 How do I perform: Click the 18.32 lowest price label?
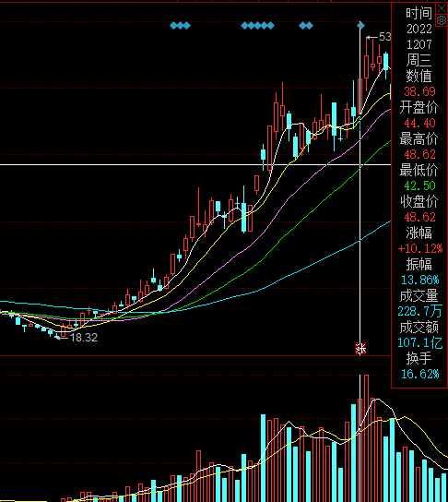click(84, 338)
